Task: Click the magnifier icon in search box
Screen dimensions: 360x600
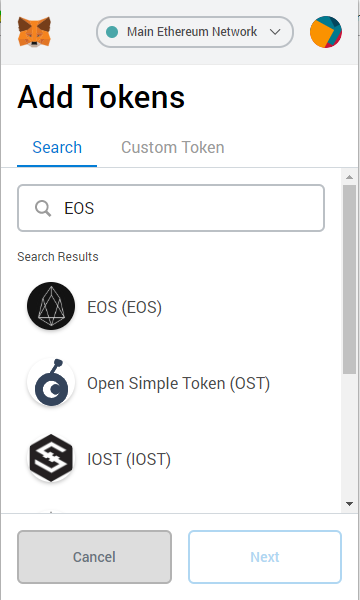Action: (x=43, y=209)
